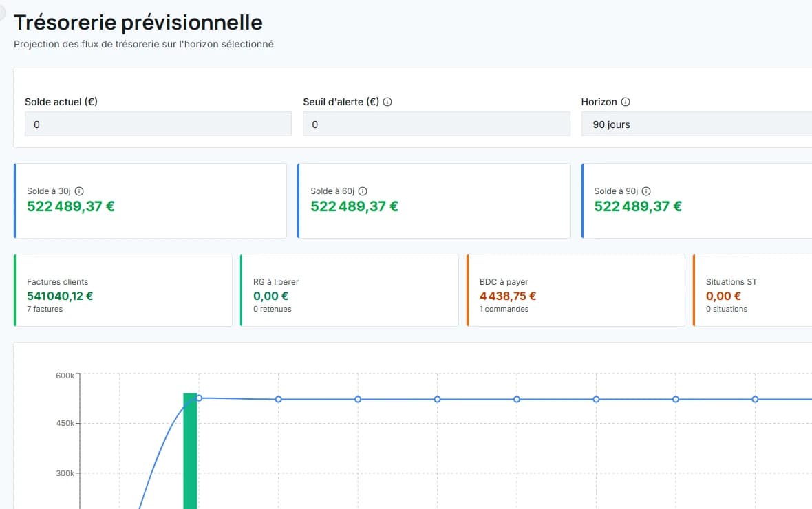Screen dimensions: 812x509
Task: Click the info icon beside Seuil d'alerte
Action: 387,102
